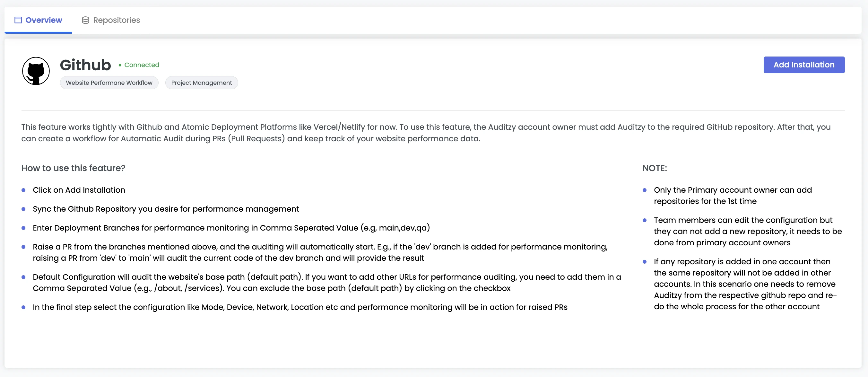Click the Website Performance Workflow tag icon
The height and width of the screenshot is (377, 868).
[108, 83]
